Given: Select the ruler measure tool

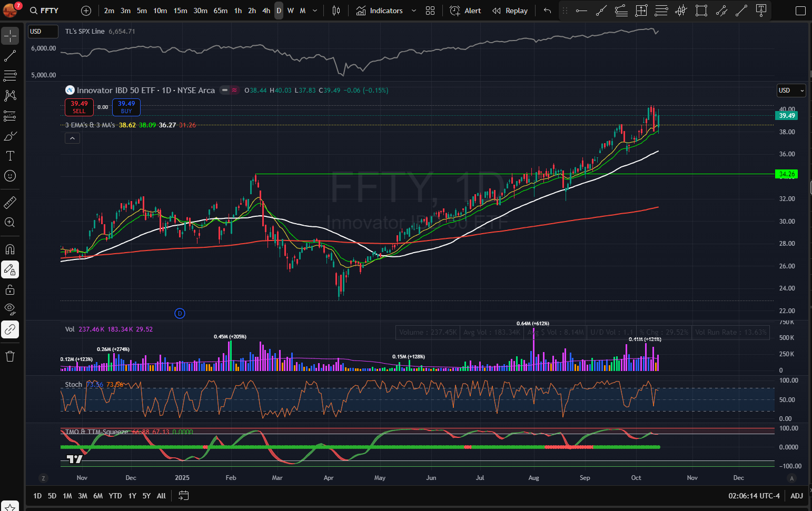Looking at the screenshot, I should coord(10,202).
